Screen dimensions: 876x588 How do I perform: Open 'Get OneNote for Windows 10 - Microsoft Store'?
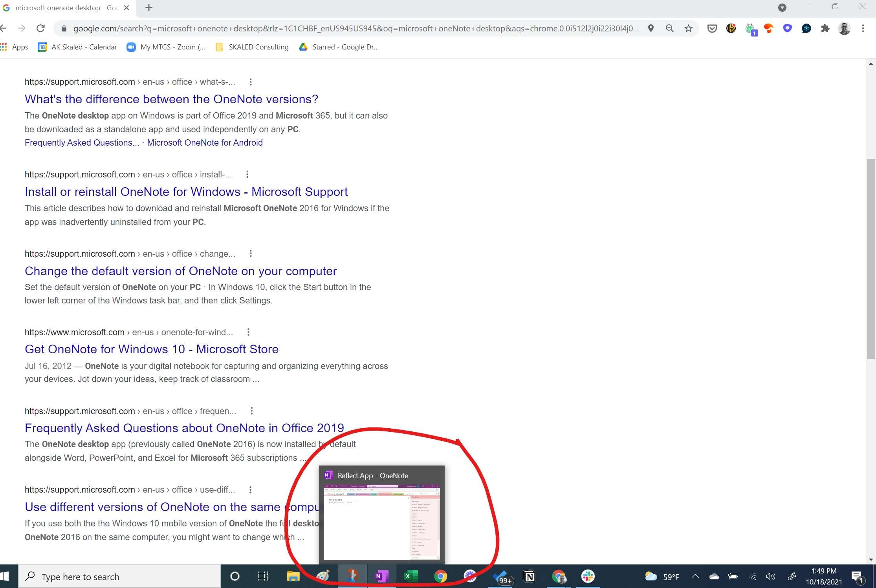(x=152, y=349)
